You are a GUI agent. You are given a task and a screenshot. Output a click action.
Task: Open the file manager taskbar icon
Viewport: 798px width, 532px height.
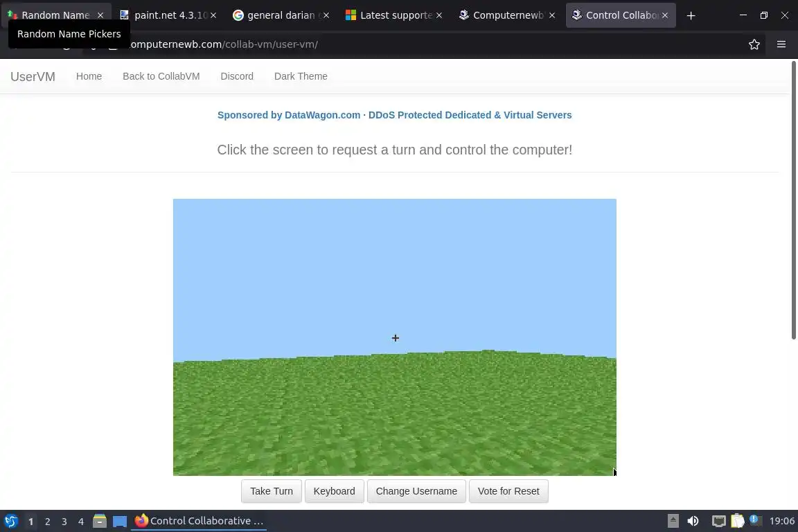click(100, 521)
